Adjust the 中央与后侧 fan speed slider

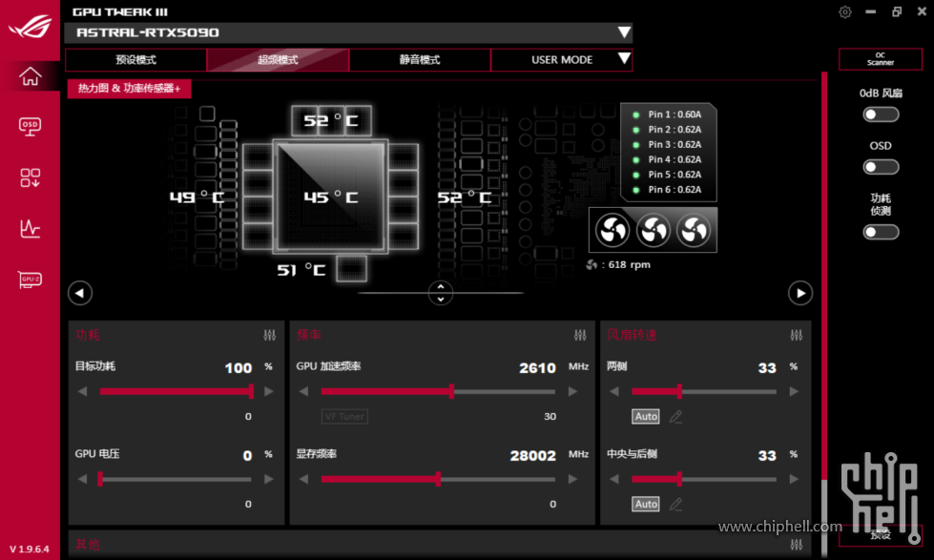click(x=704, y=479)
